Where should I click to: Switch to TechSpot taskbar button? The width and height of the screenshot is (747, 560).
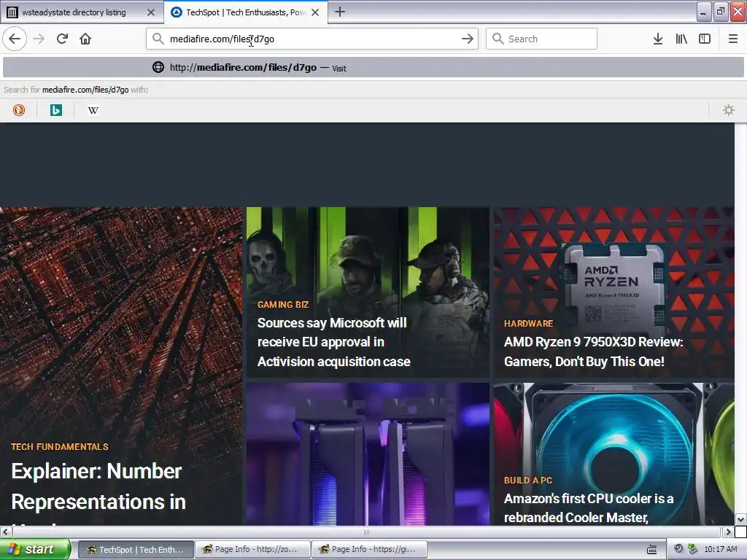135,550
